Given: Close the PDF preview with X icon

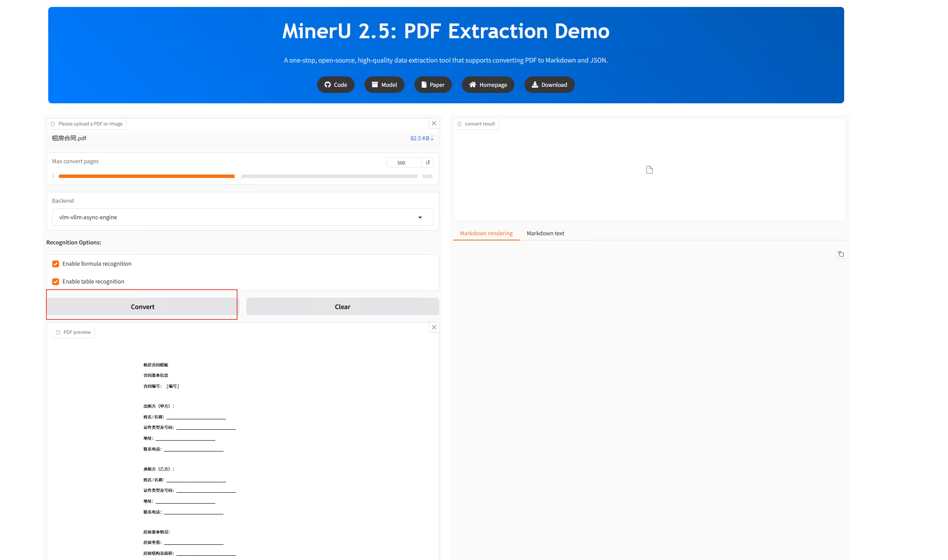Looking at the screenshot, I should pyautogui.click(x=434, y=327).
